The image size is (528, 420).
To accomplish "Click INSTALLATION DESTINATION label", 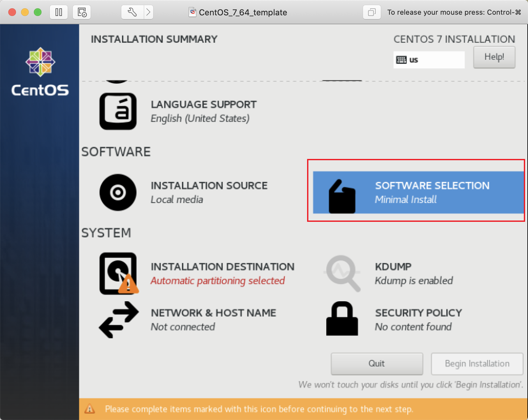I will coord(223,266).
